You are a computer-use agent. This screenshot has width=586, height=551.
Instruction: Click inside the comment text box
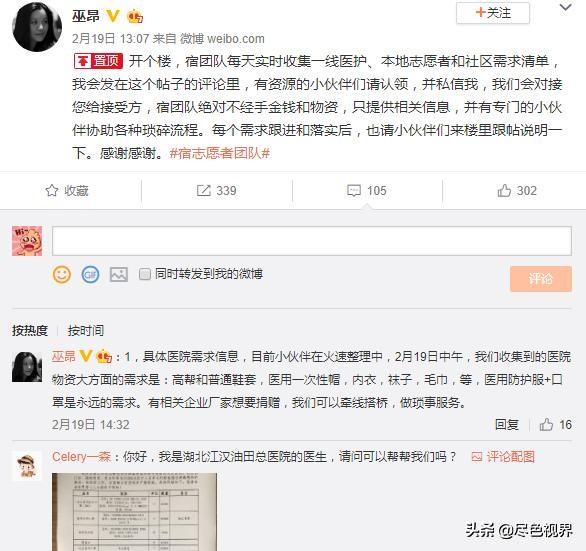(x=312, y=241)
